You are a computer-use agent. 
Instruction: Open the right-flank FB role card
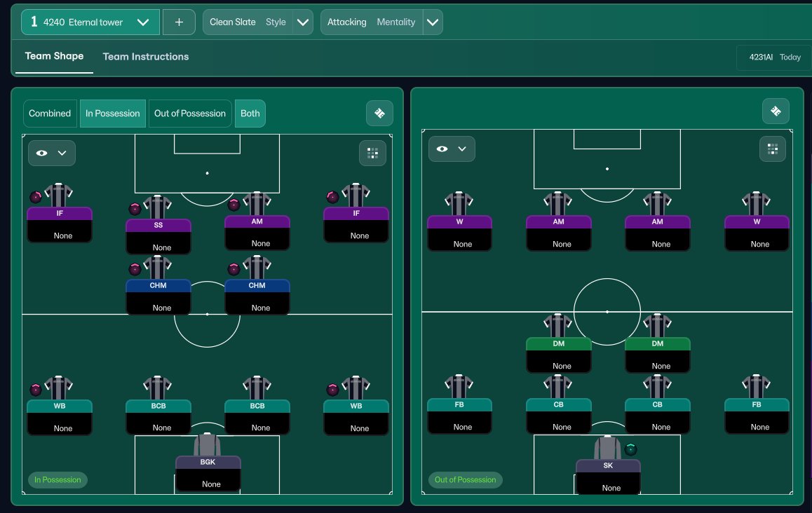(757, 416)
